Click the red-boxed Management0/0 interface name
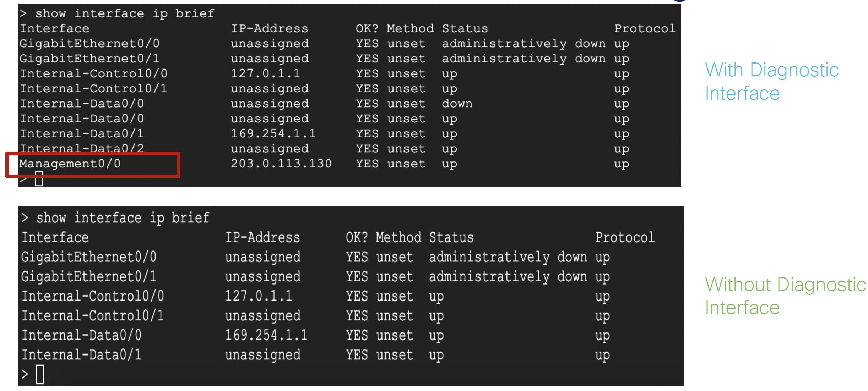This screenshot has height=391, width=868. click(x=70, y=164)
